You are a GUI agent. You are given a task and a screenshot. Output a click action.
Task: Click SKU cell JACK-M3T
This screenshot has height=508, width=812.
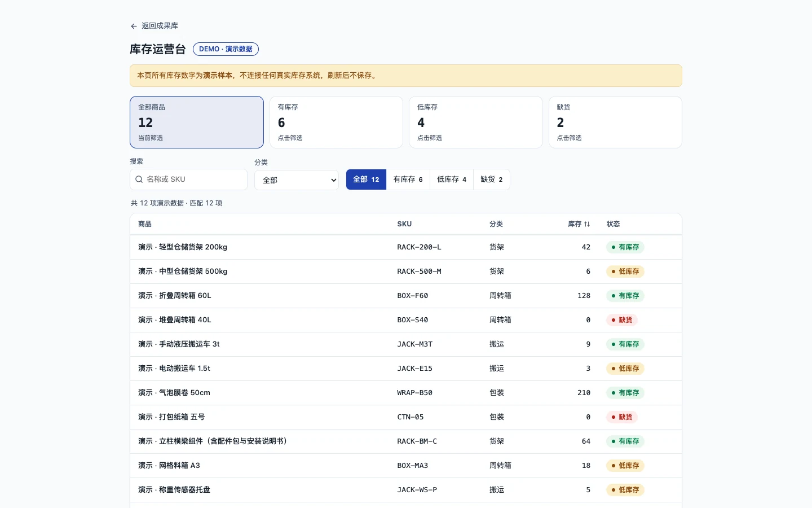tap(414, 344)
